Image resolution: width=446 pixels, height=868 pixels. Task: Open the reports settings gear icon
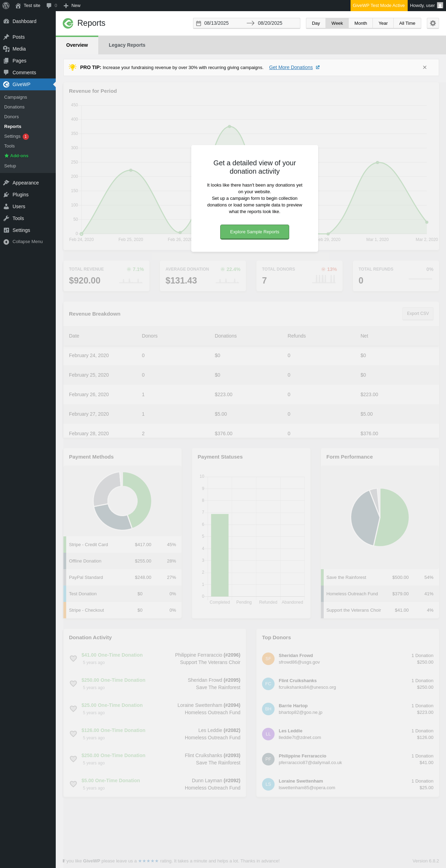[x=433, y=23]
